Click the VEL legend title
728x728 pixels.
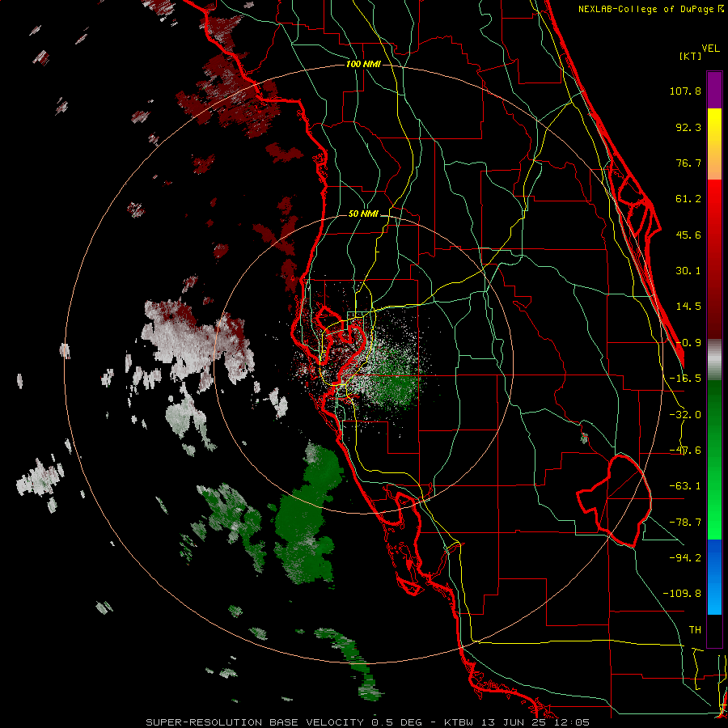(x=710, y=49)
